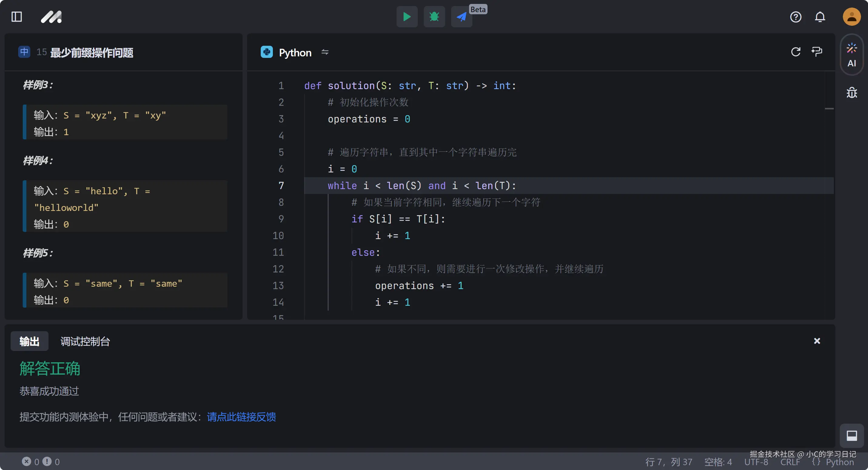Open 空格: 4 indentation setting
The height and width of the screenshot is (470, 868).
(x=718, y=462)
